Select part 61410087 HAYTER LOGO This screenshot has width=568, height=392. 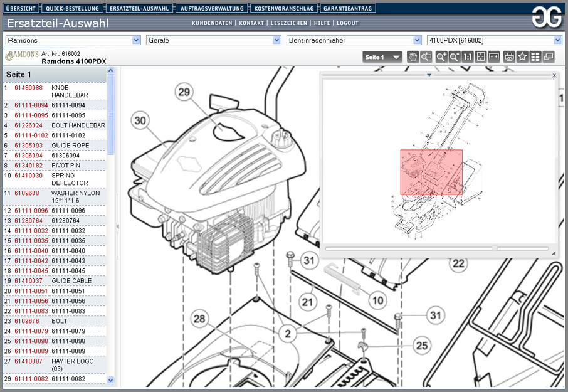[55, 365]
